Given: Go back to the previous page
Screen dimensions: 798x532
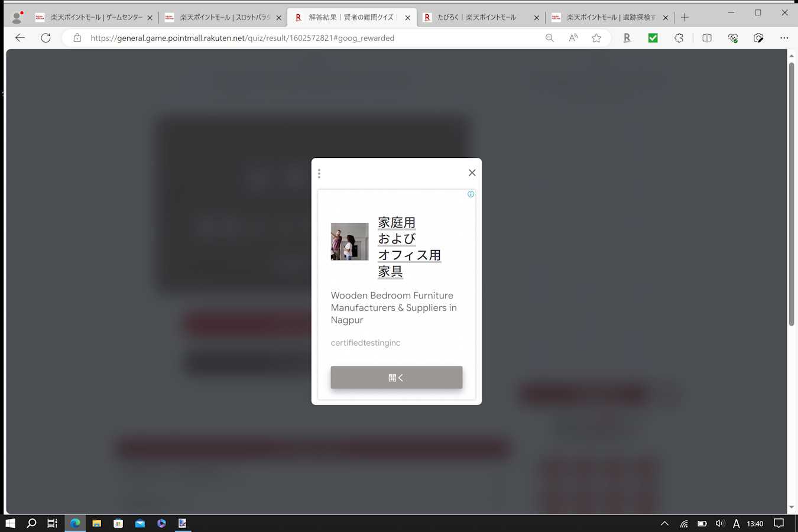Looking at the screenshot, I should click(x=20, y=38).
